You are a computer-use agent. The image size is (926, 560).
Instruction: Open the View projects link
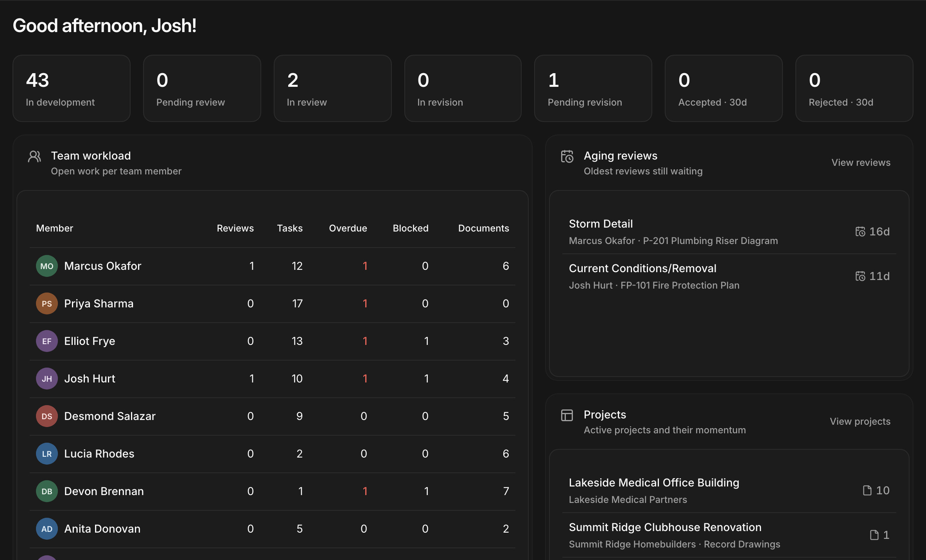[x=860, y=422]
